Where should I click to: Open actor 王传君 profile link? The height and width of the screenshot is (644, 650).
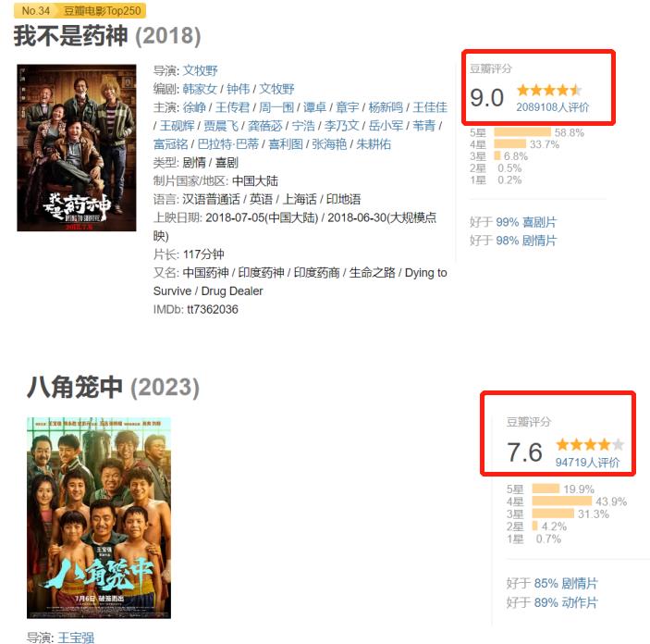click(x=233, y=107)
